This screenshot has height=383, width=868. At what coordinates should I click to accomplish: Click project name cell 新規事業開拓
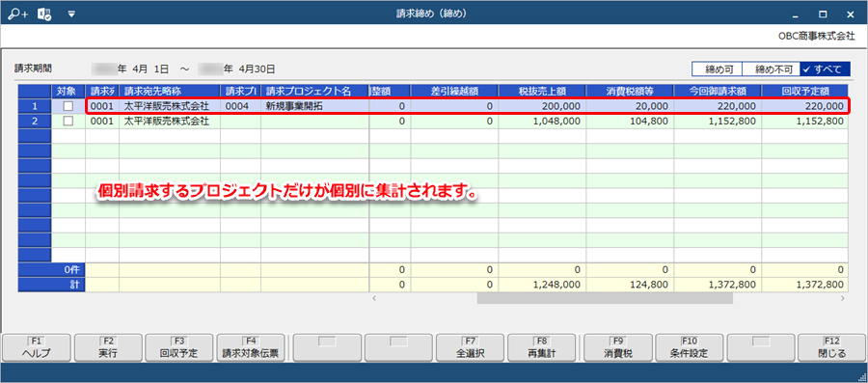point(315,106)
